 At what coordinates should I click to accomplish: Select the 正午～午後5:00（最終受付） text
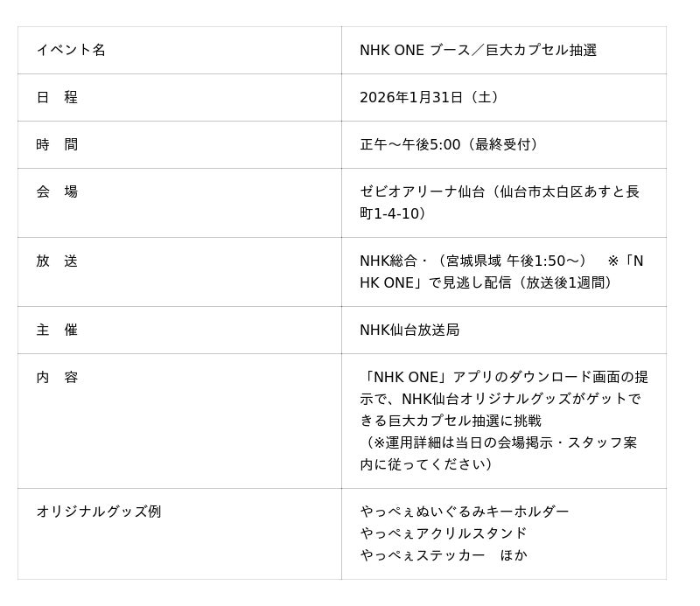[451, 144]
